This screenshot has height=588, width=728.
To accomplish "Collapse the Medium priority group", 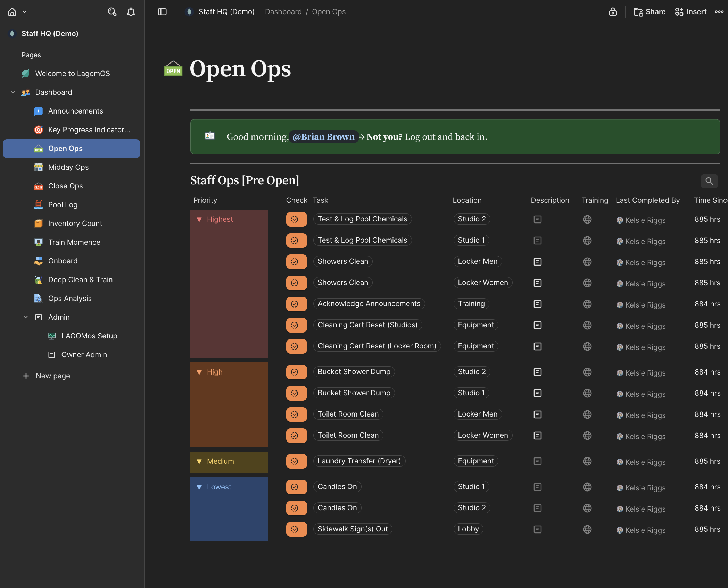I will (x=199, y=461).
